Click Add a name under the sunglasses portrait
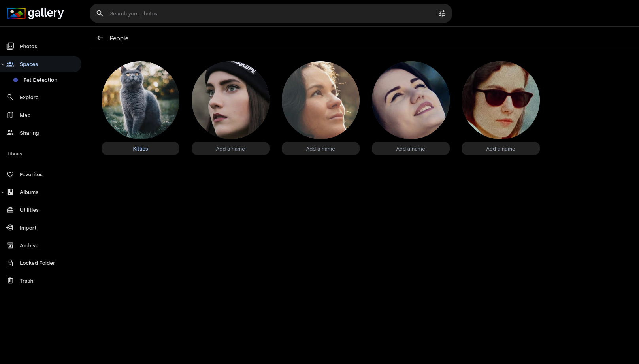The width and height of the screenshot is (639, 364). 501,148
